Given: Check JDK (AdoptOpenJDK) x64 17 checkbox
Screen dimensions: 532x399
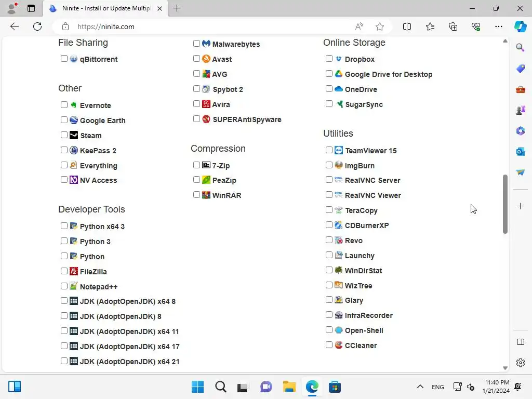Looking at the screenshot, I should [x=64, y=345].
